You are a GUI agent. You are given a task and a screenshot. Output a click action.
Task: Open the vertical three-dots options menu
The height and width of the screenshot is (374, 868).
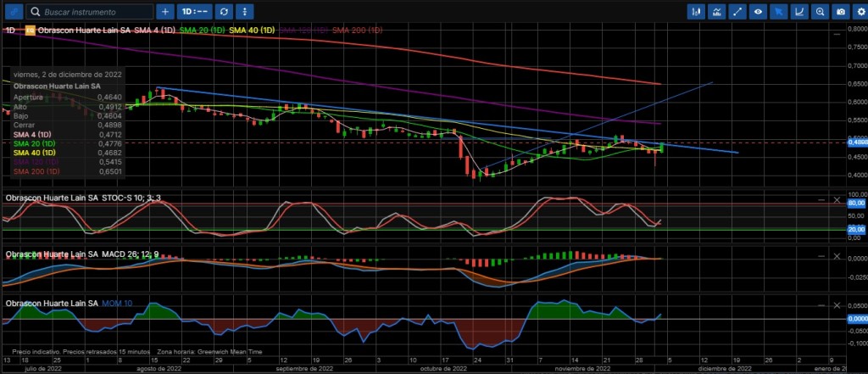click(x=245, y=12)
